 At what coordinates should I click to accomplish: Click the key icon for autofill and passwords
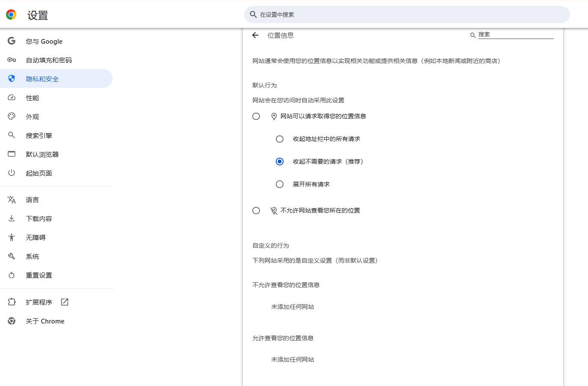click(12, 60)
